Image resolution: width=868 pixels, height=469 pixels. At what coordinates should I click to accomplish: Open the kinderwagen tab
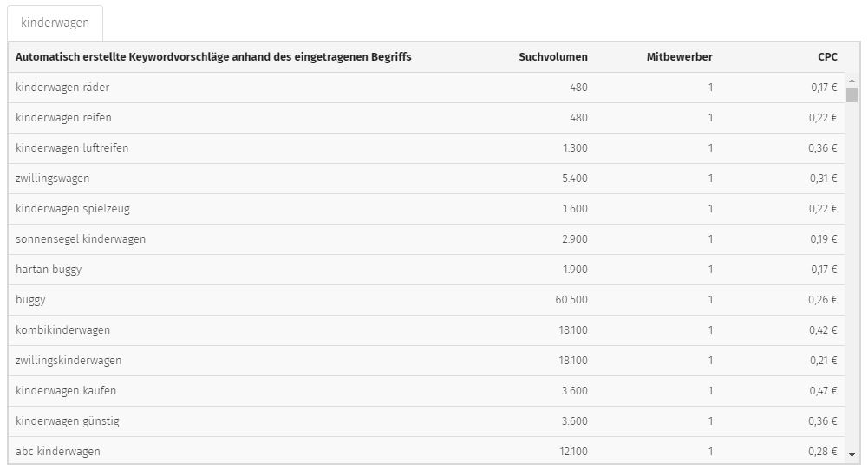coord(55,23)
